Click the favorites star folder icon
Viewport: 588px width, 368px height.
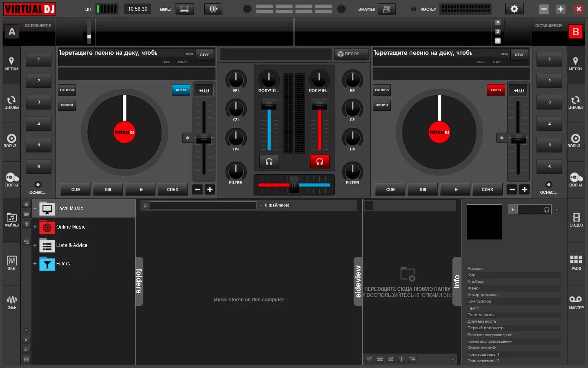click(x=26, y=204)
